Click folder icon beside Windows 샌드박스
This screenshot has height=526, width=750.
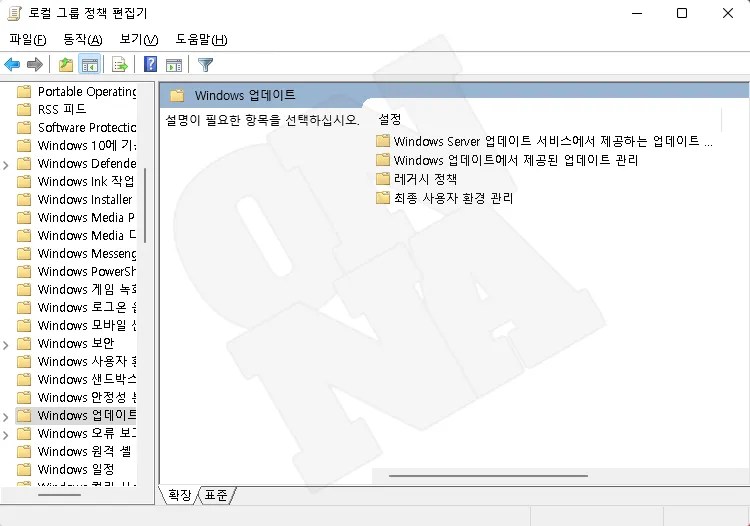24,380
